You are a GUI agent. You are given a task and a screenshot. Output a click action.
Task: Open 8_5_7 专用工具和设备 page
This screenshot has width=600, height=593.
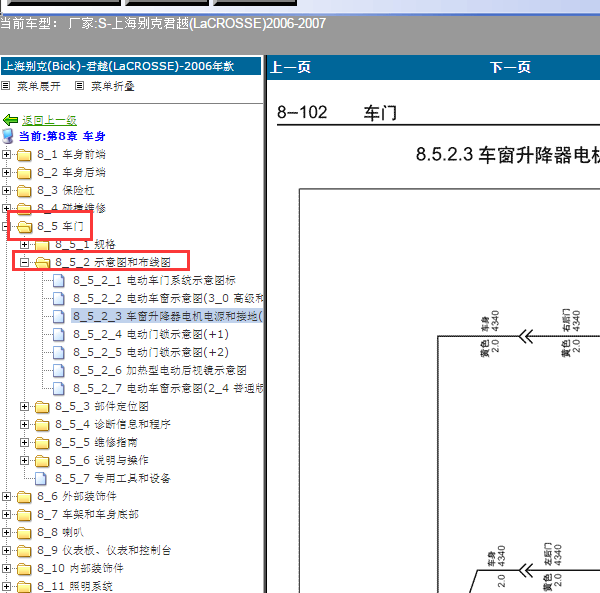point(112,478)
